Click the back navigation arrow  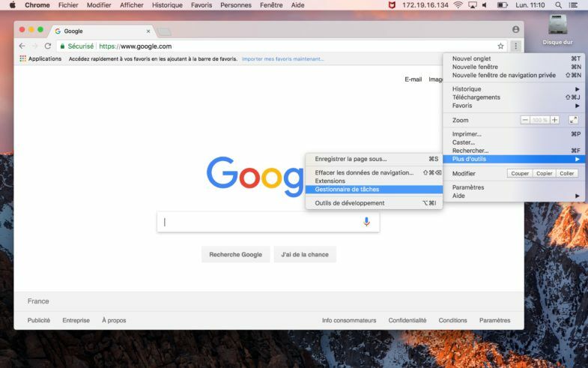click(22, 46)
